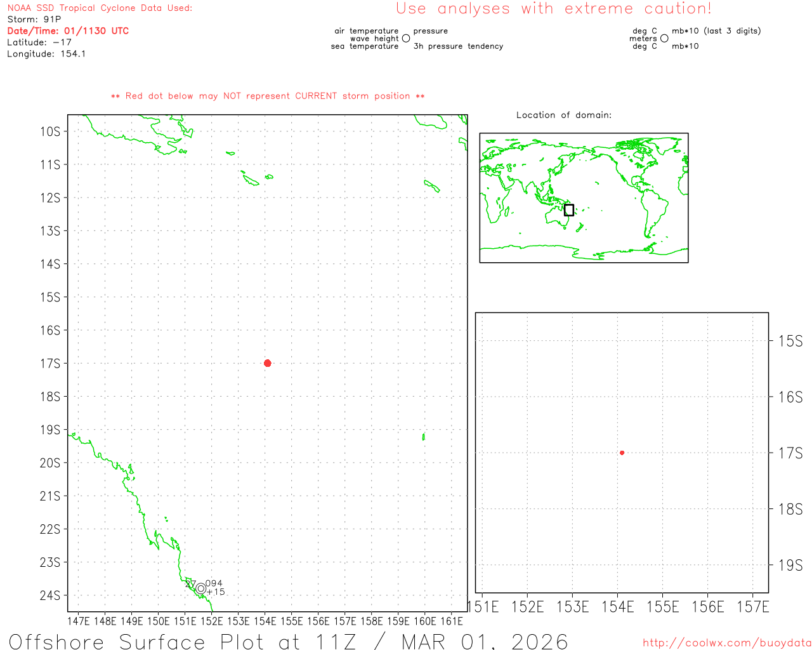The width and height of the screenshot is (812, 650).
Task: Open the coolwx.com/buoydata link
Action: pyautogui.click(x=726, y=643)
